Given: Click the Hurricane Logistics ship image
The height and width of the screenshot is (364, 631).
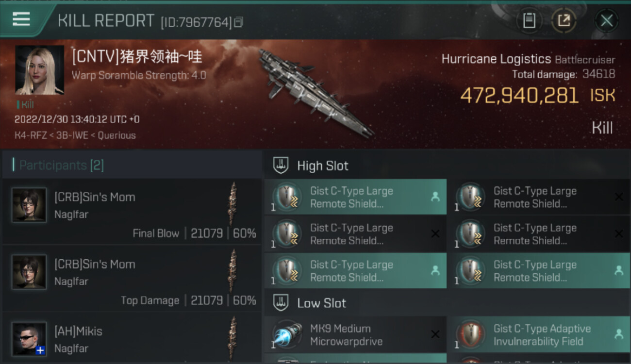Looking at the screenshot, I should [315, 92].
